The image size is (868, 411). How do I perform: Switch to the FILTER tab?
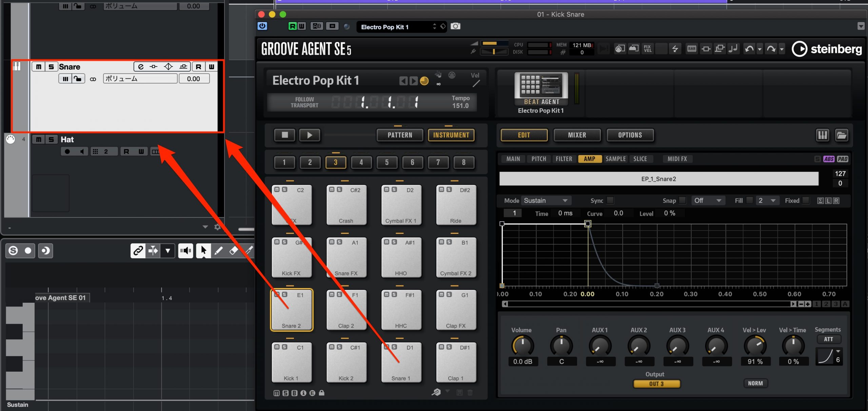pyautogui.click(x=564, y=159)
